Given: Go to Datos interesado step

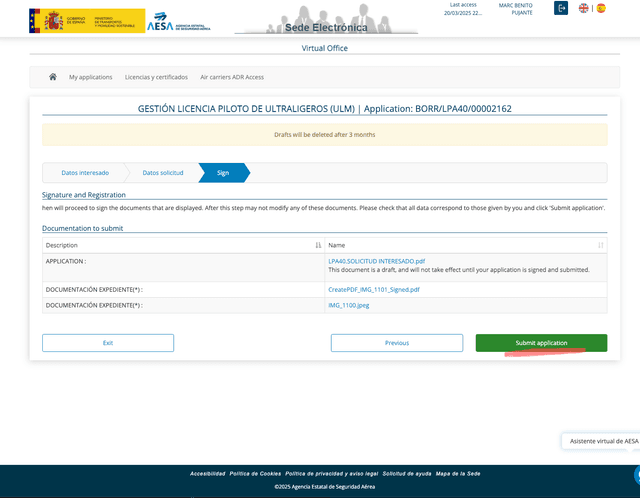Looking at the screenshot, I should point(85,173).
